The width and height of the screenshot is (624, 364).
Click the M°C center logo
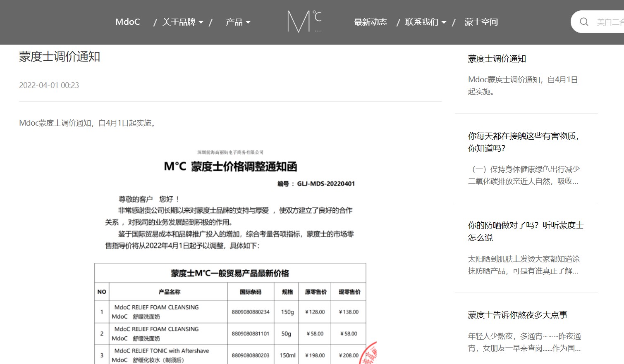(304, 21)
